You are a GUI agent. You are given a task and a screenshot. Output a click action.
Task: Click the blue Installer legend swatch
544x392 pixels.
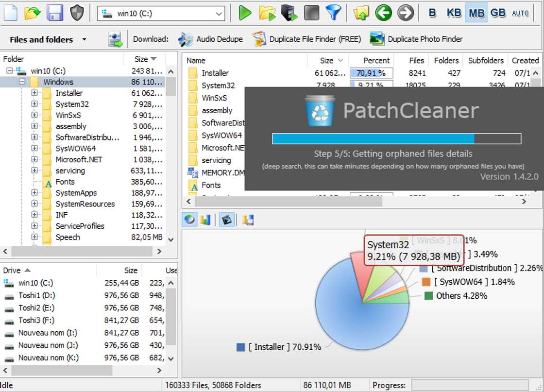pos(240,347)
